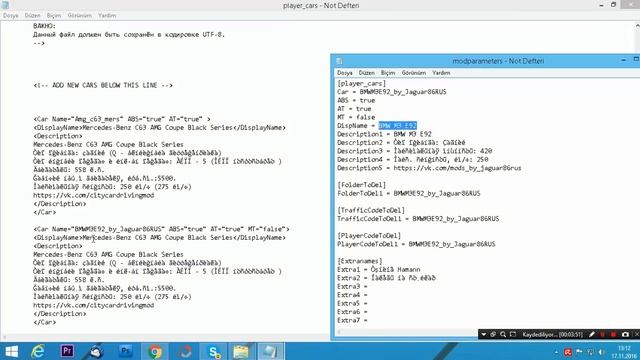Open Dosya menu in player_cars window

coord(11,16)
